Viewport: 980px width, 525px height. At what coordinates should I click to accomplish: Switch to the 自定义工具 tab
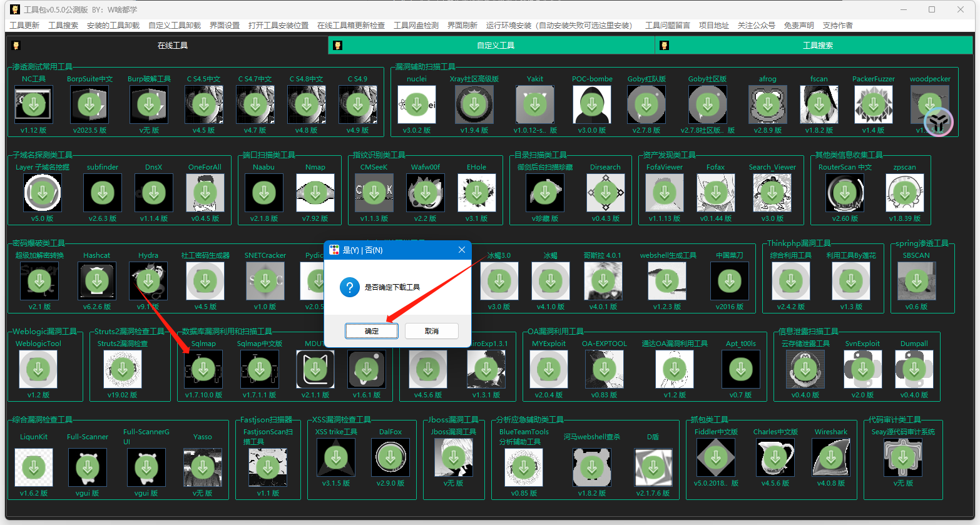coord(492,45)
